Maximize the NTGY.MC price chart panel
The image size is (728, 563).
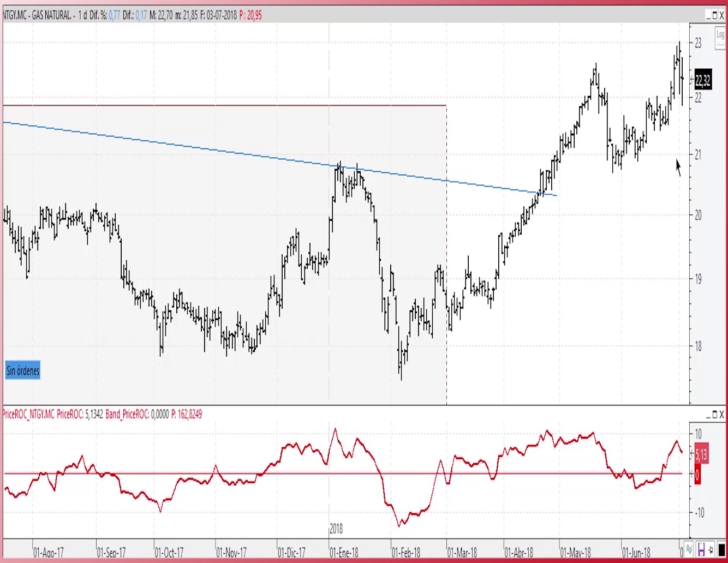pos(714,16)
